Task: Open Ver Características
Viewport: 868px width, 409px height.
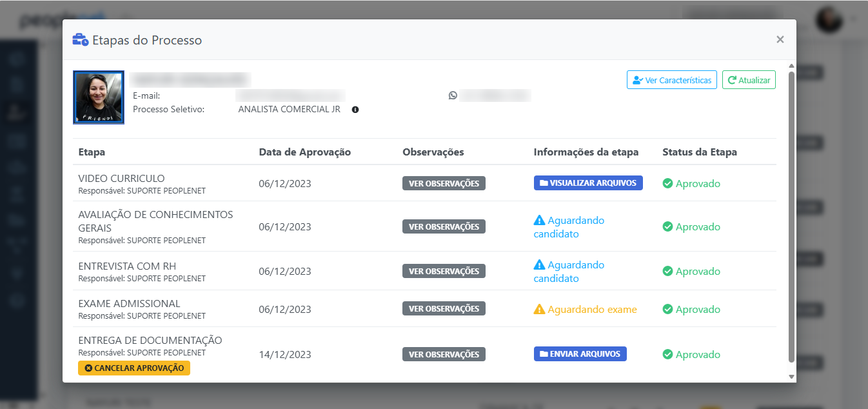Action: click(672, 80)
